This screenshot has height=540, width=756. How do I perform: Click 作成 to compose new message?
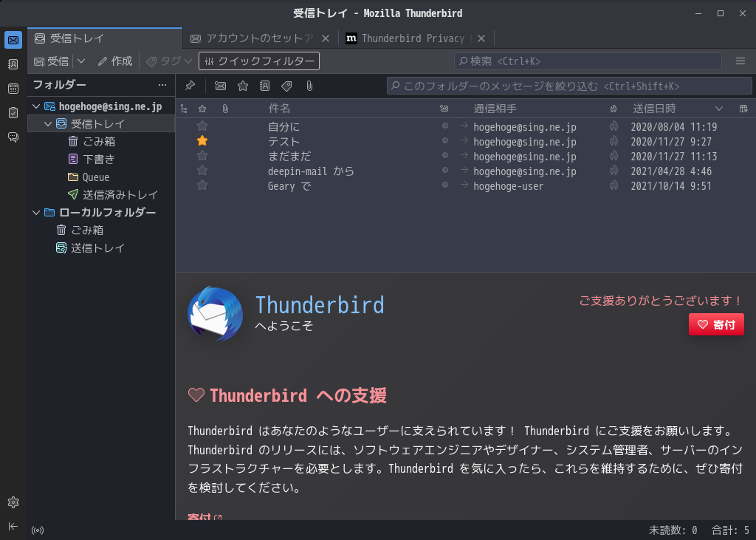114,61
